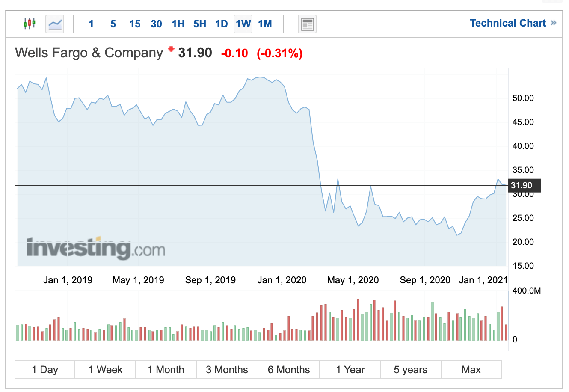Open the news overlay icon in toolbar
The height and width of the screenshot is (392, 569).
[x=307, y=24]
